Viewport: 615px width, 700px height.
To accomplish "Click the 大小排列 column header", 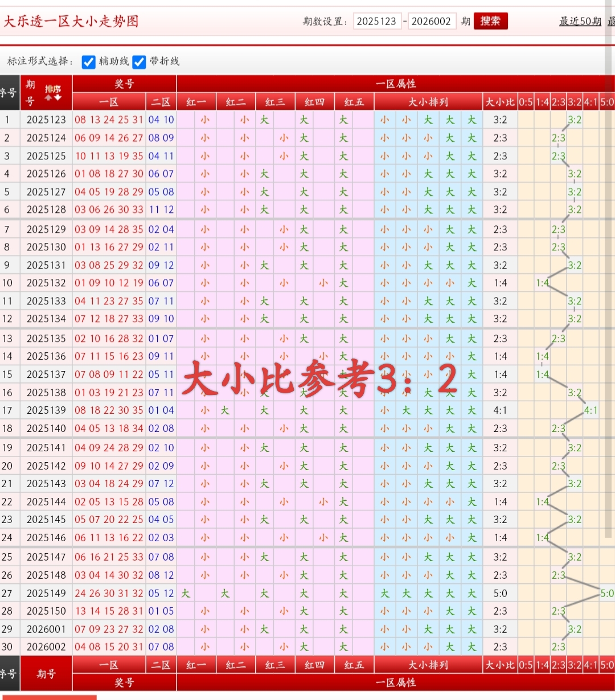I will (x=428, y=101).
